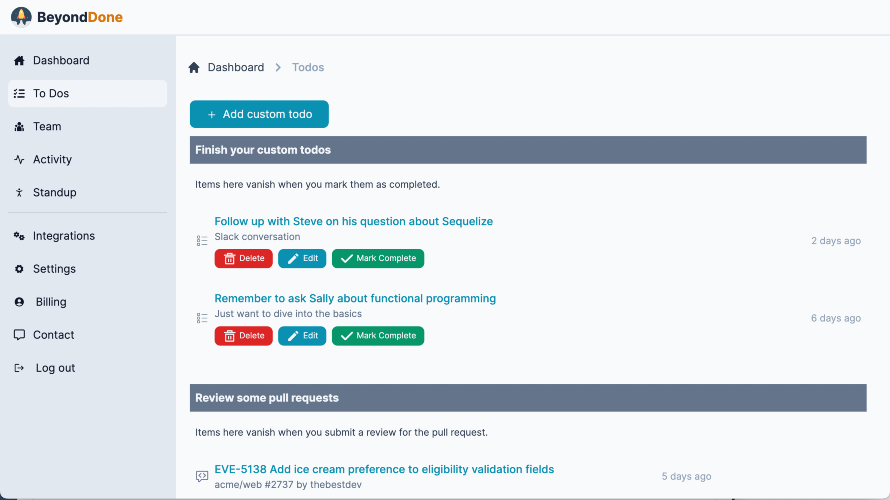Open the EVE-5138 pull request link
This screenshot has width=890, height=500.
(384, 469)
